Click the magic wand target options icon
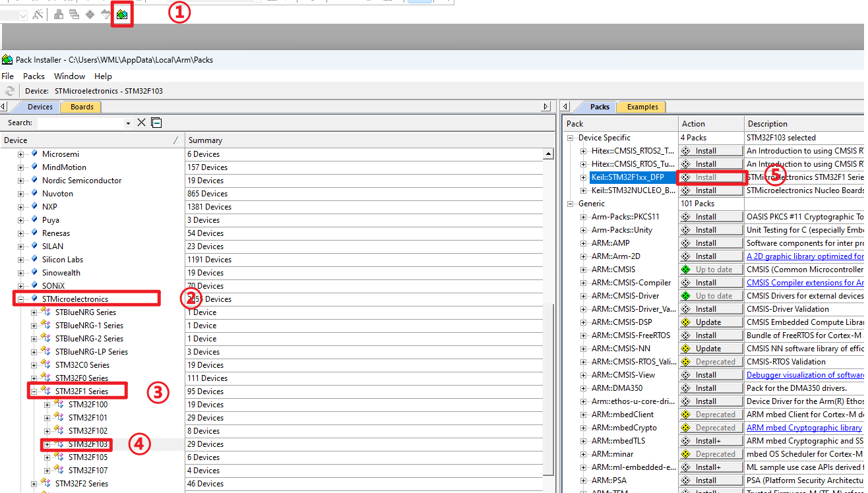The width and height of the screenshot is (868, 493). 38,14
